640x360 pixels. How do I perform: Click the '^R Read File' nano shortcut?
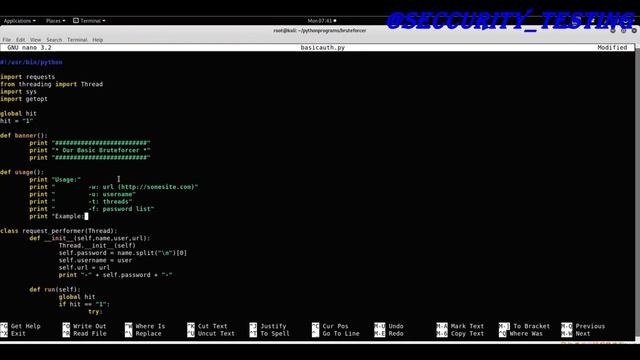pyautogui.click(x=84, y=333)
